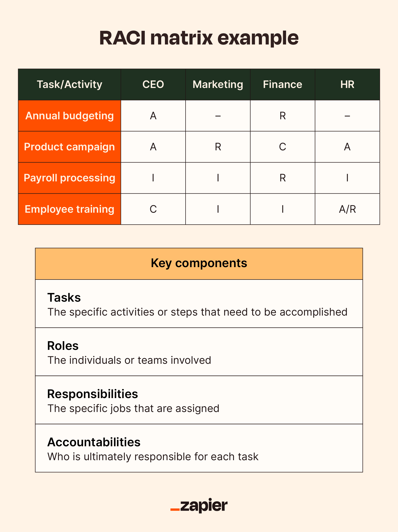Select the Task/Activity column header

click(69, 84)
